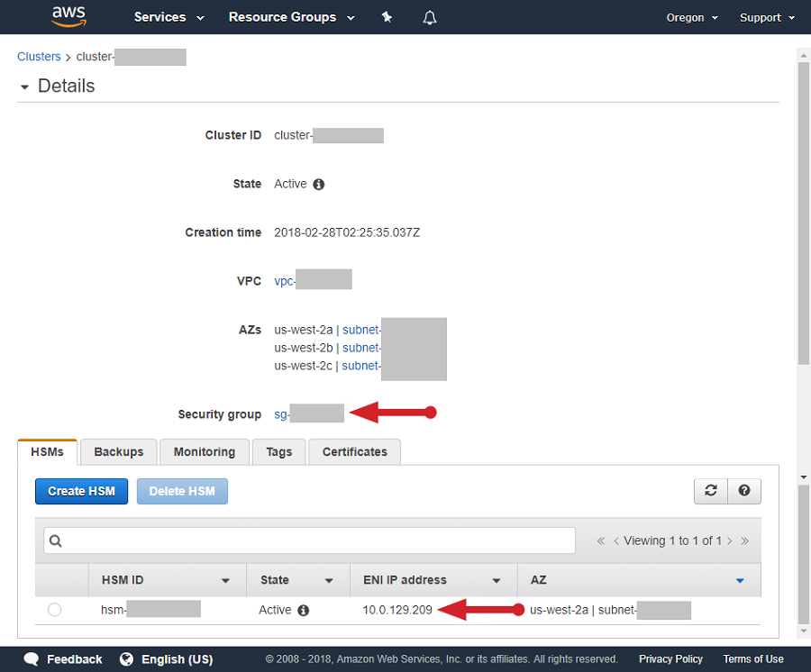
Task: Click the Feedback speech bubble icon
Action: (x=32, y=658)
